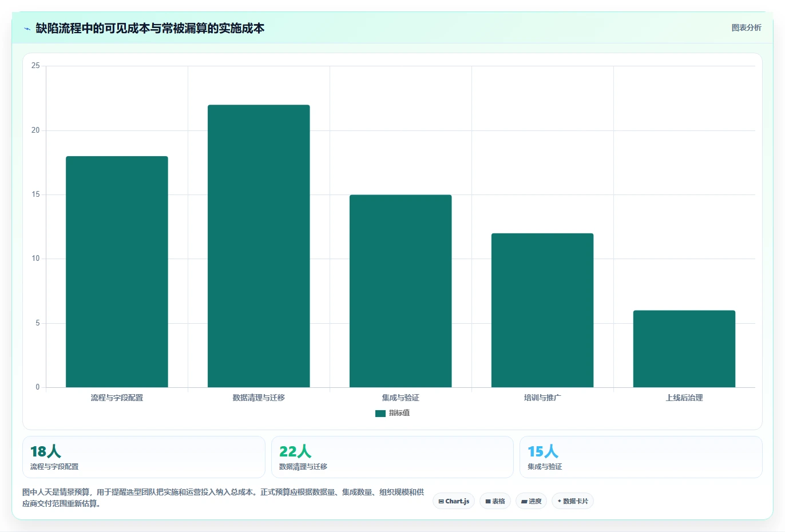Click the 培训与推广 axis label
This screenshot has width=785, height=532.
click(542, 398)
